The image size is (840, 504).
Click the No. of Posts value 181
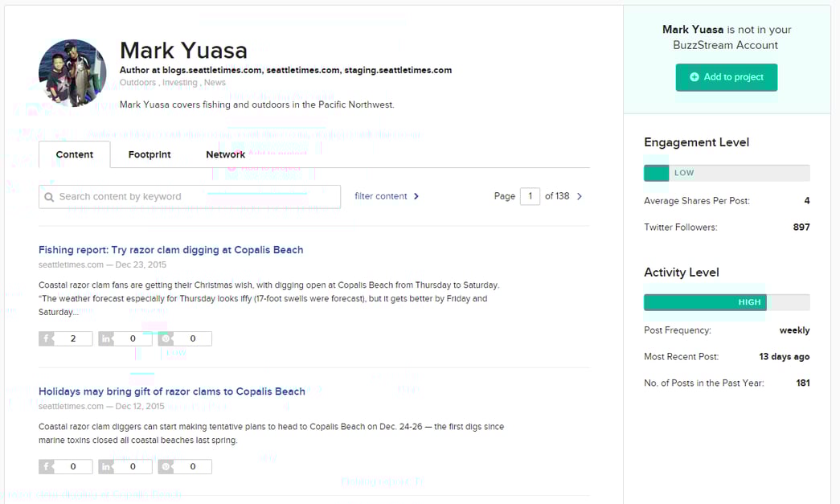tap(803, 383)
